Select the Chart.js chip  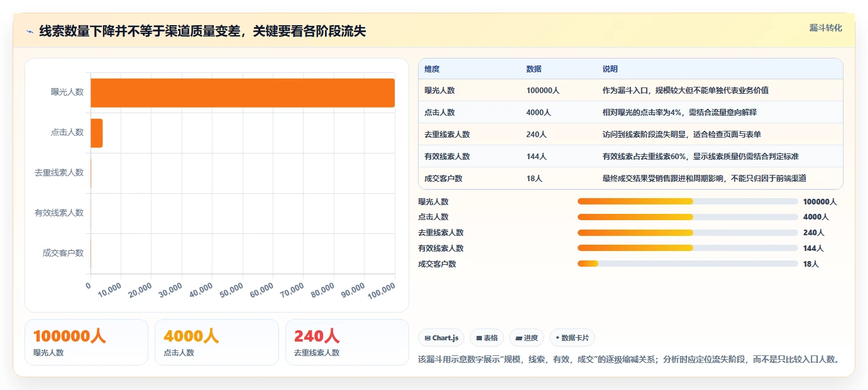[x=442, y=338]
